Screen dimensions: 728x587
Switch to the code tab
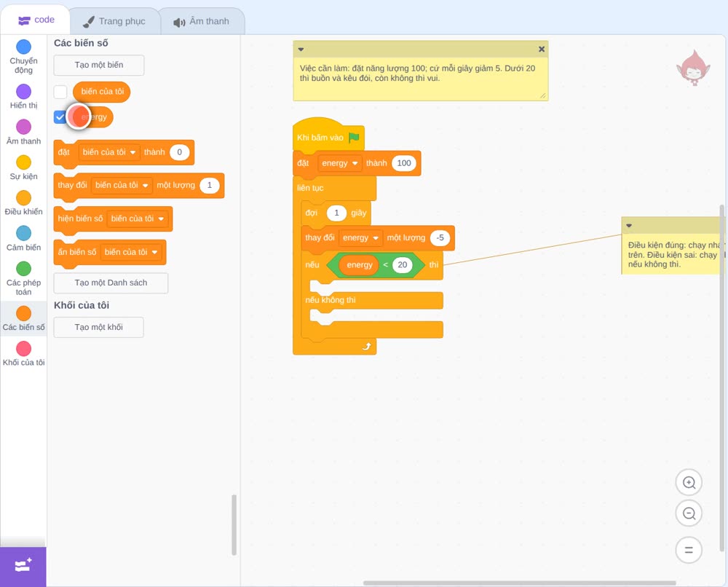[36, 20]
